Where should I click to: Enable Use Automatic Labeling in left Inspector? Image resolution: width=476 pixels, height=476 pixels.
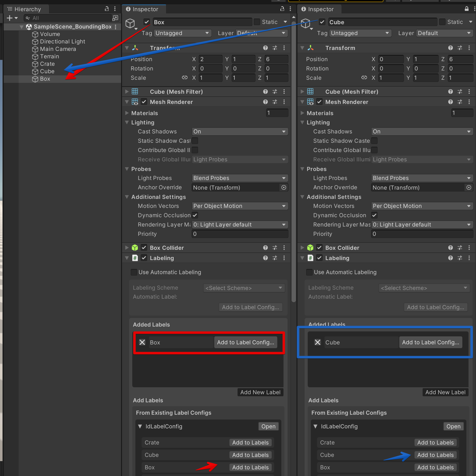click(x=134, y=272)
